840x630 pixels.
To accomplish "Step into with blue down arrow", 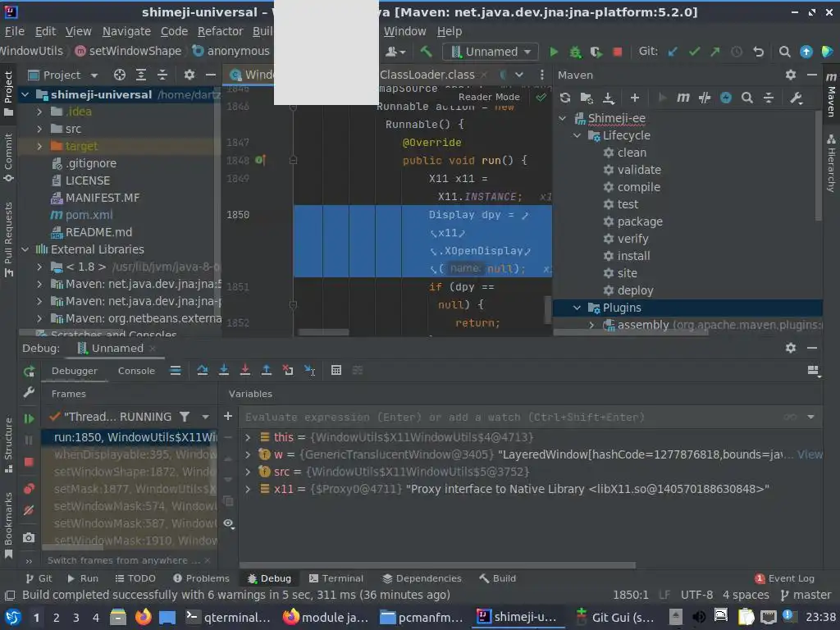I will click(x=224, y=370).
